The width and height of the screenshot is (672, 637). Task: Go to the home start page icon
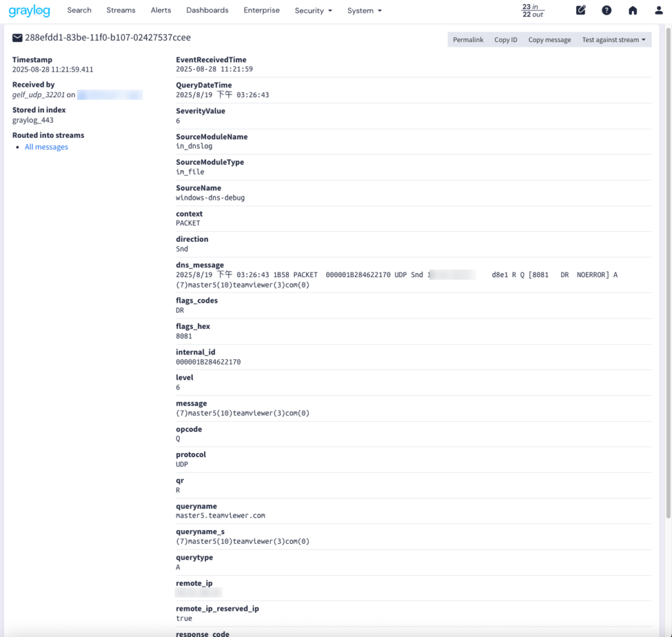pyautogui.click(x=633, y=11)
